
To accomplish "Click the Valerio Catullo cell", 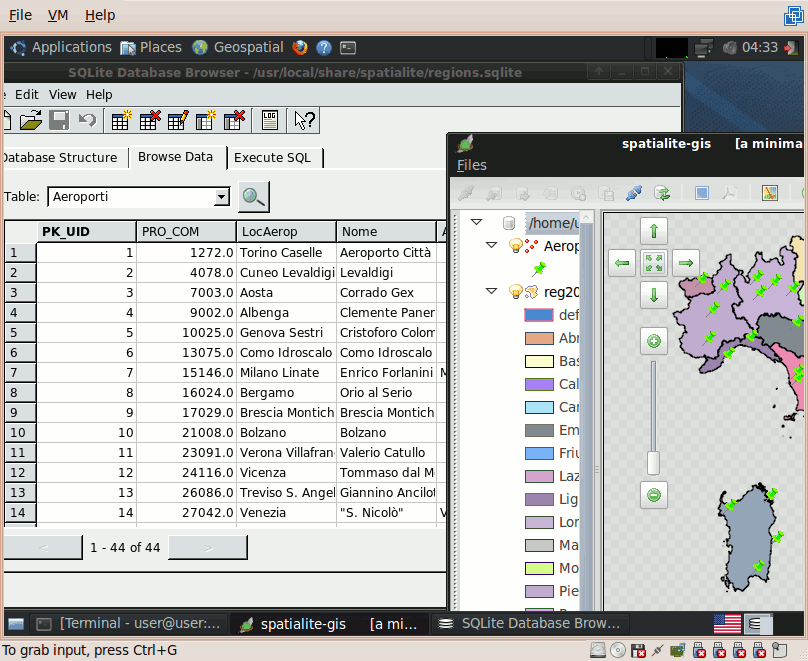I will 386,453.
